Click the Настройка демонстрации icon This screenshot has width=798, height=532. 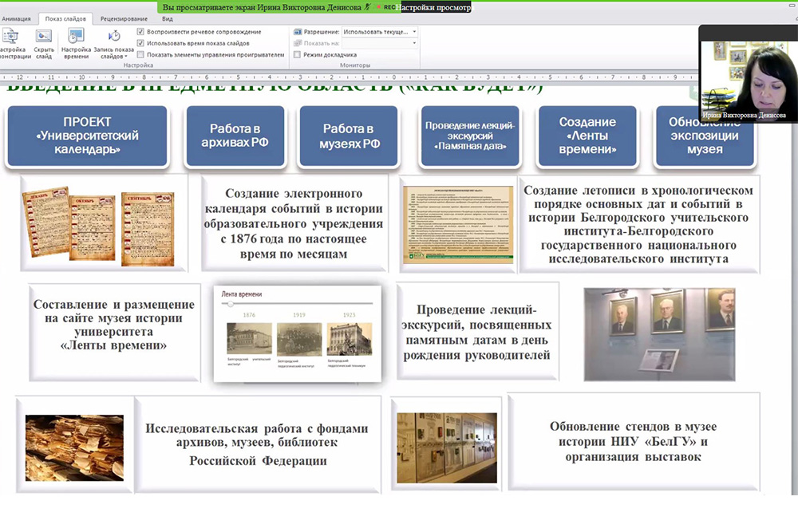click(x=11, y=37)
